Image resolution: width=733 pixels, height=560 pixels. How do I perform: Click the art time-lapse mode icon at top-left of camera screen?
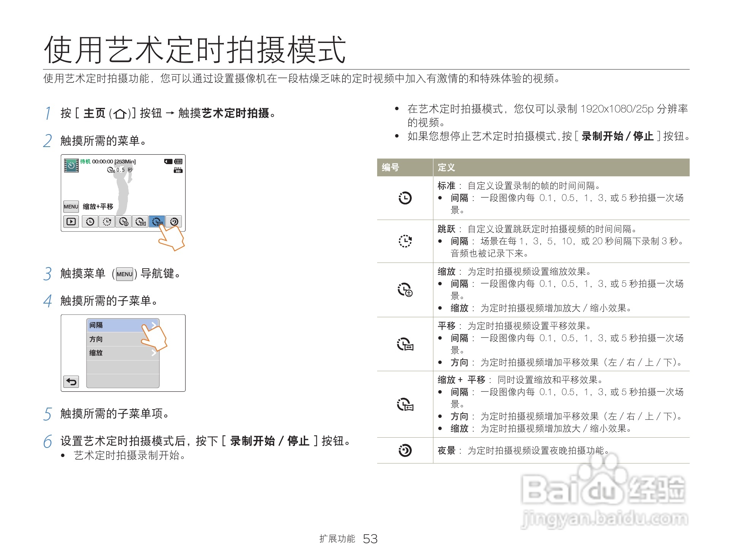(71, 166)
